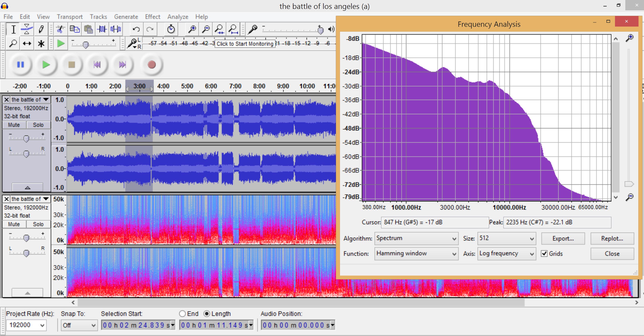644x336 pixels.
Task: Click the Undo arrow icon
Action: [136, 29]
